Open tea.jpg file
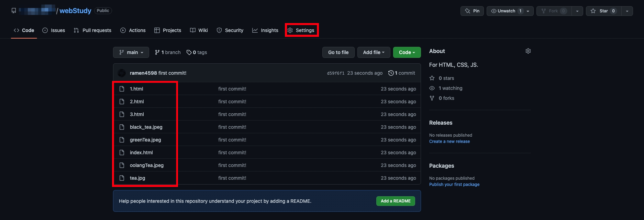The width and height of the screenshot is (644, 220). [137, 178]
